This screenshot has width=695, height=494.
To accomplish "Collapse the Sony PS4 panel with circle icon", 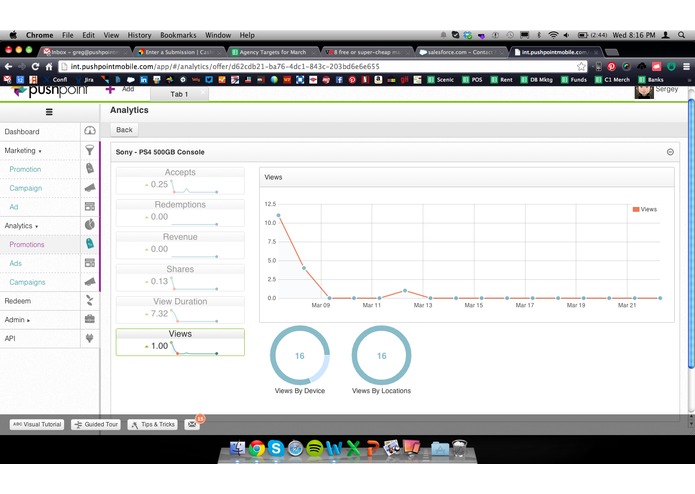I will point(670,152).
